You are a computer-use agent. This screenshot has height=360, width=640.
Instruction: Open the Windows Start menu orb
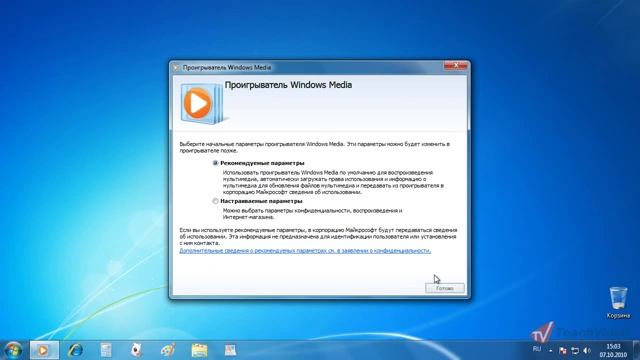[13, 350]
